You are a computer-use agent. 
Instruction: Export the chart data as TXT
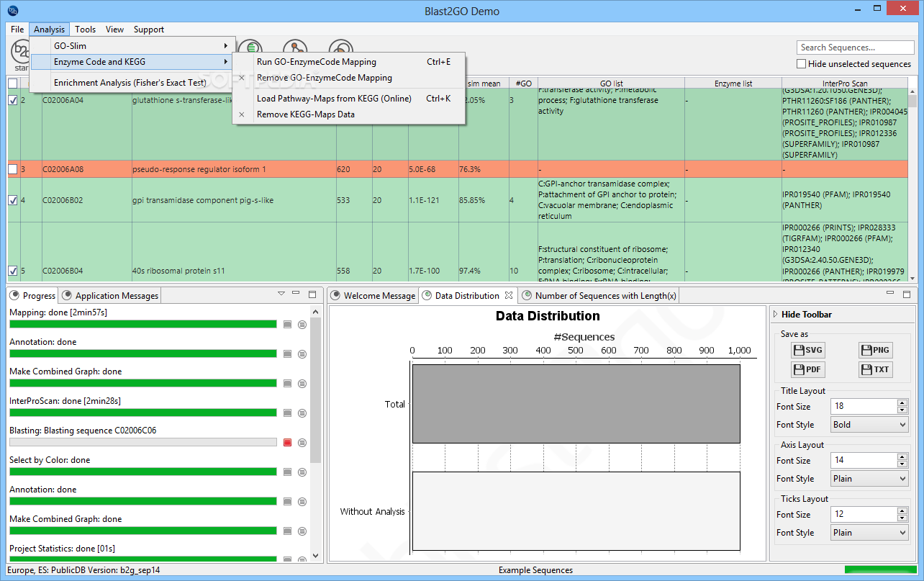click(x=874, y=370)
